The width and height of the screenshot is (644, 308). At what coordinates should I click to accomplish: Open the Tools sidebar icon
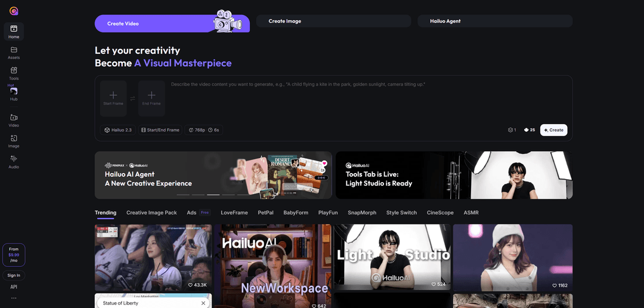point(14,70)
